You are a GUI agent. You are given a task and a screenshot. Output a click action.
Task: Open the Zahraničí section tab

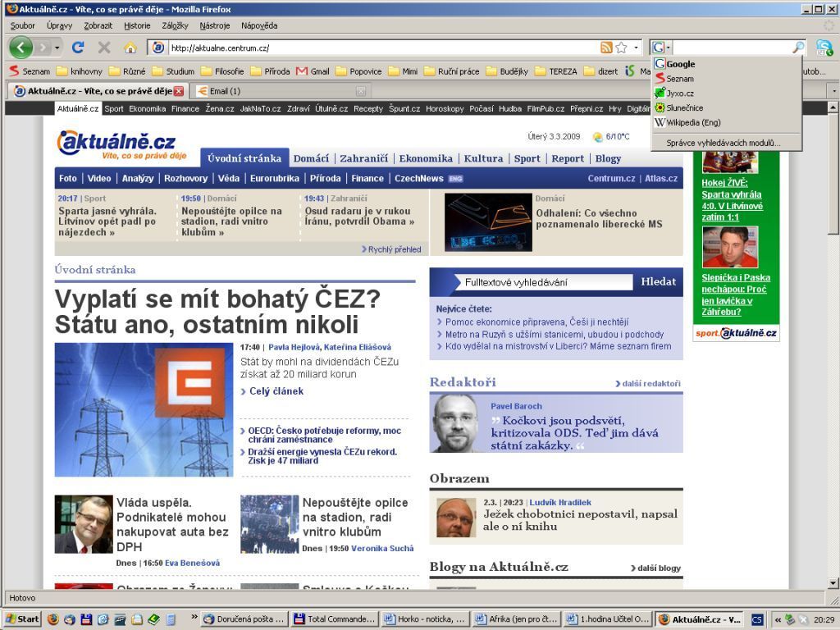(x=363, y=158)
